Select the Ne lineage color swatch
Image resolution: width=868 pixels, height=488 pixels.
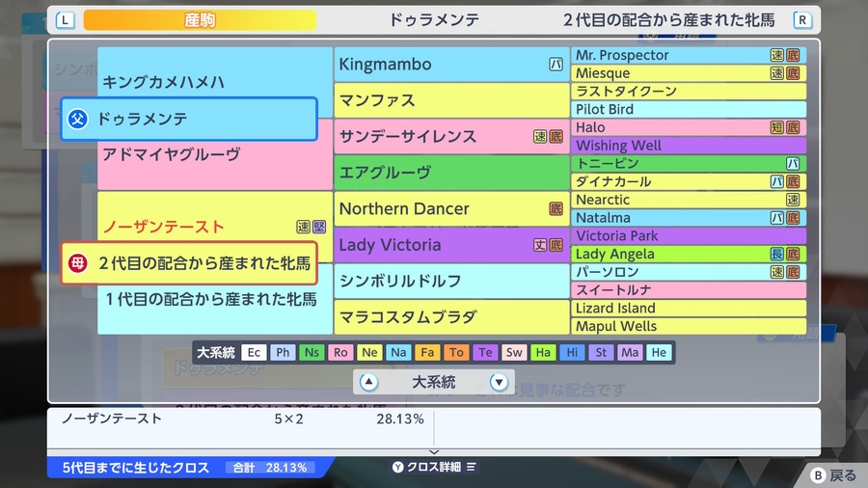tap(369, 352)
